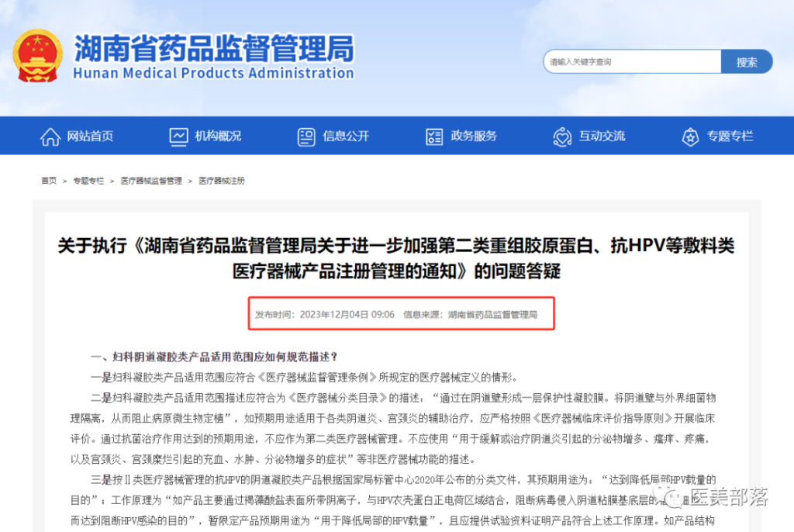
Task: Click the house icon for 网站首页
Action: [x=50, y=136]
